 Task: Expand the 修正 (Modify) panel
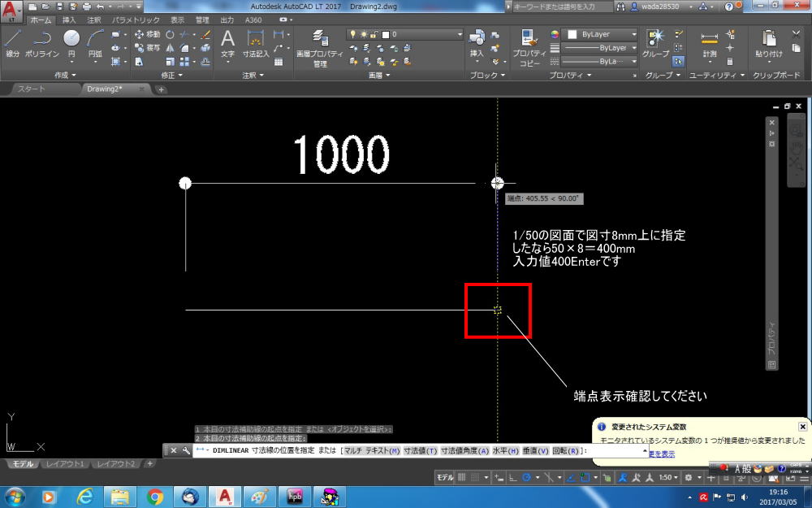[x=171, y=75]
